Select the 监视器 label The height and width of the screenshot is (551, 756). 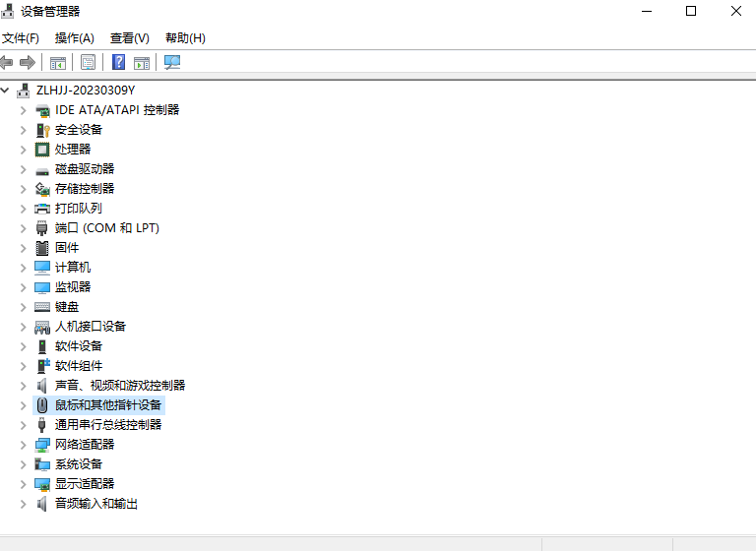click(73, 287)
